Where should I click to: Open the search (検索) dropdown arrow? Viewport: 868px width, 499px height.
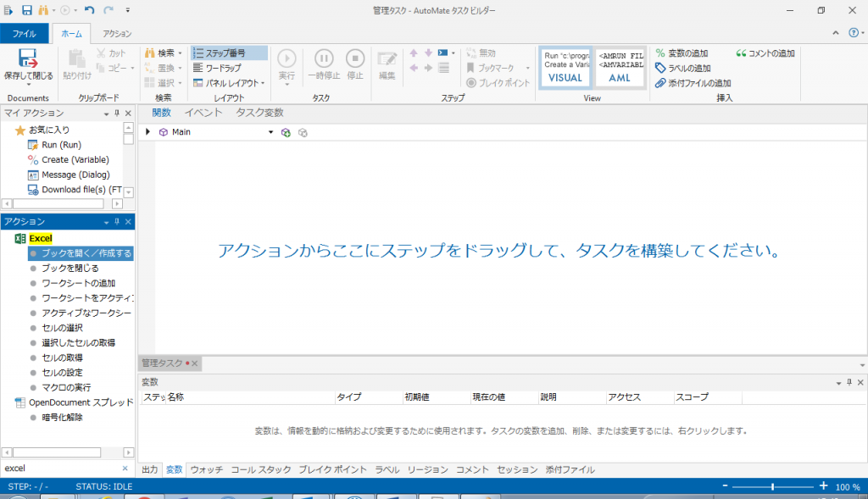tap(180, 53)
